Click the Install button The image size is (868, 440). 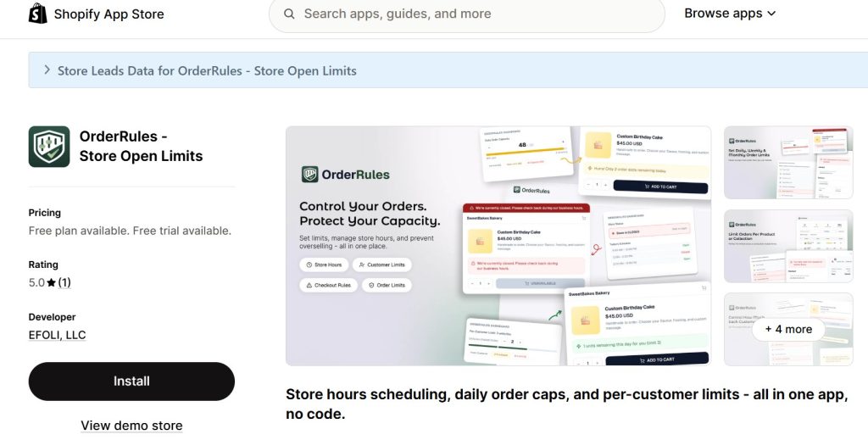coord(131,382)
